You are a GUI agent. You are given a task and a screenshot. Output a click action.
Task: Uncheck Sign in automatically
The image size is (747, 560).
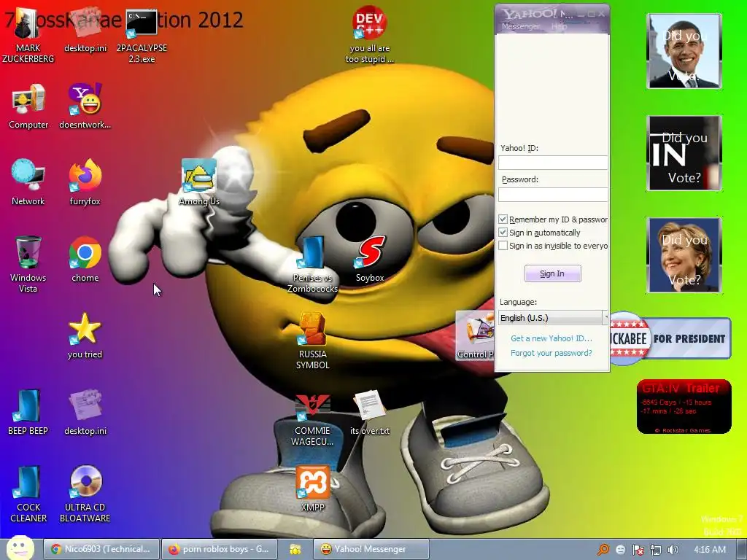[503, 233]
